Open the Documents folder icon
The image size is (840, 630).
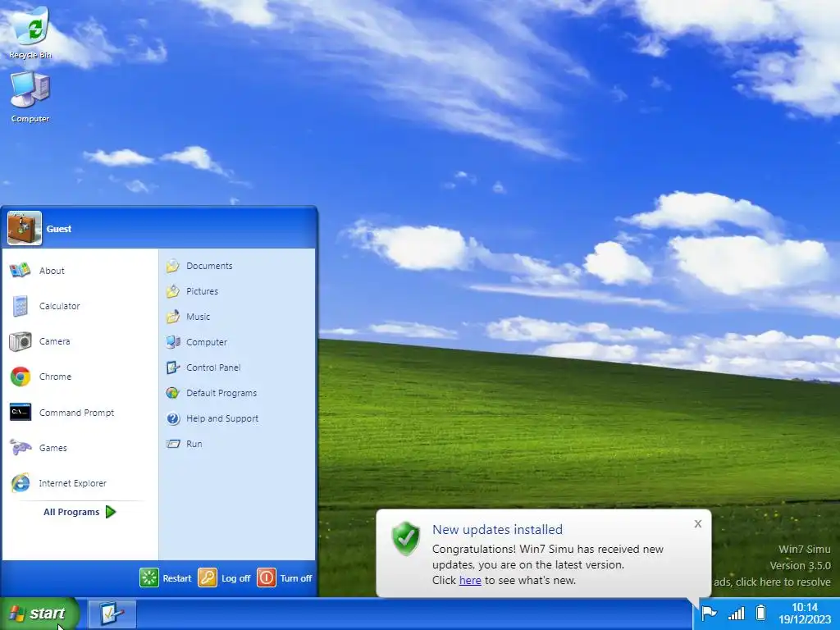172,266
